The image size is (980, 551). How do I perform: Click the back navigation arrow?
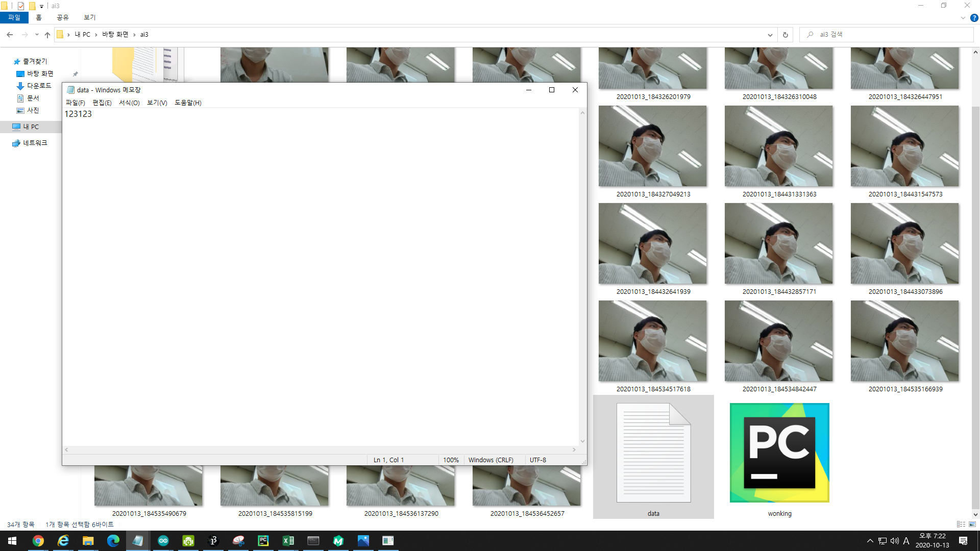pos(10,35)
